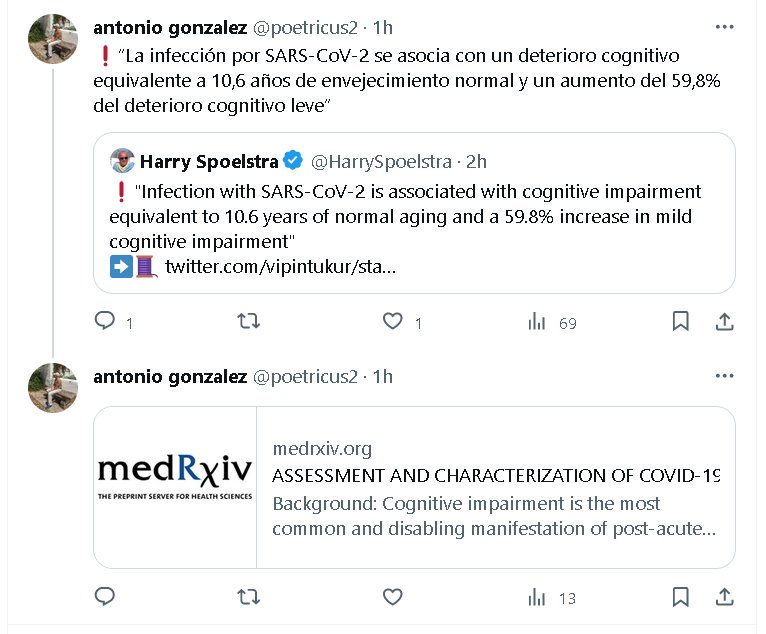Reply to the first tweet
This screenshot has width=766, height=634.
[x=105, y=321]
